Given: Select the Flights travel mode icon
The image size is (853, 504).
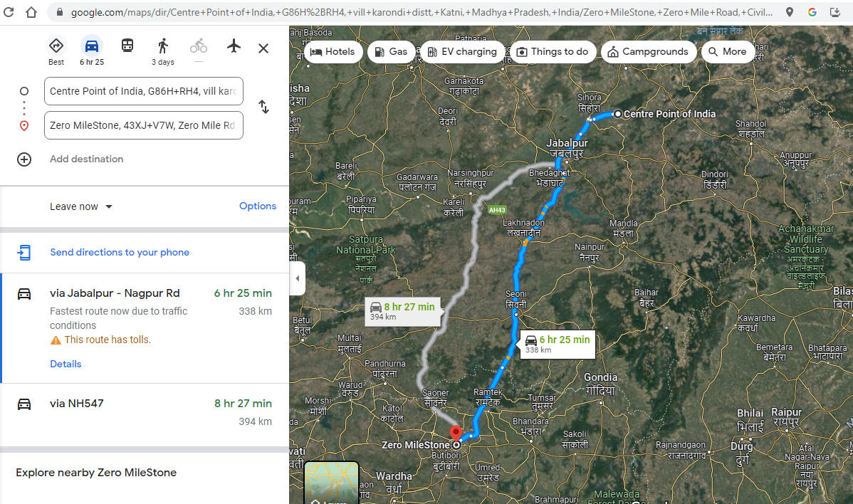Looking at the screenshot, I should point(234,46).
